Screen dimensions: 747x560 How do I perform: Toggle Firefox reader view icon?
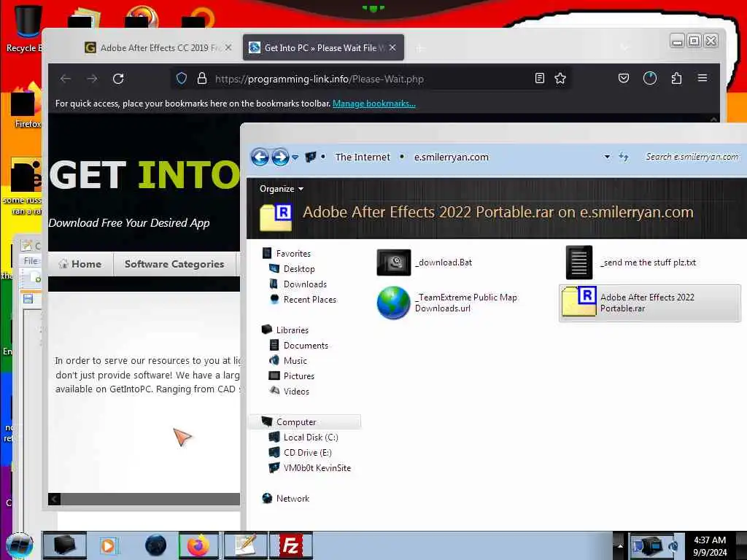point(539,78)
